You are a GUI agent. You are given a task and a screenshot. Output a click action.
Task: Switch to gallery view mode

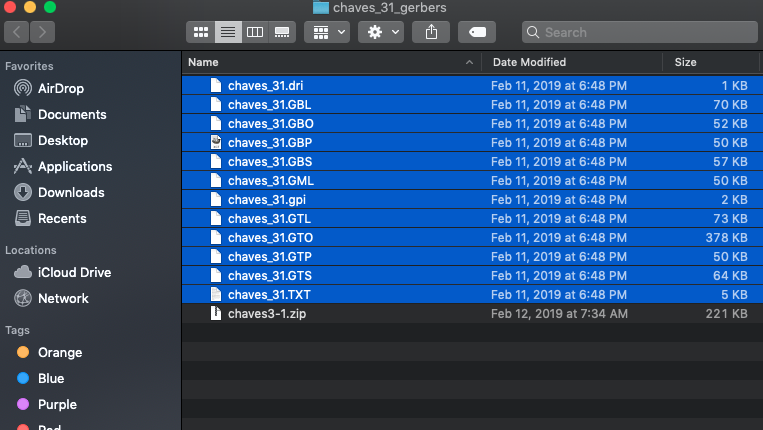tap(282, 32)
